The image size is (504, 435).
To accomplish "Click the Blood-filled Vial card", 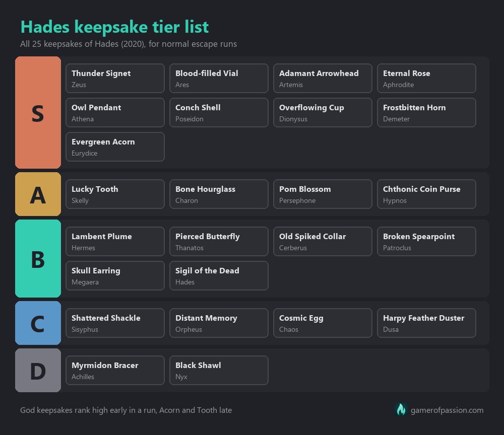I will (219, 79).
